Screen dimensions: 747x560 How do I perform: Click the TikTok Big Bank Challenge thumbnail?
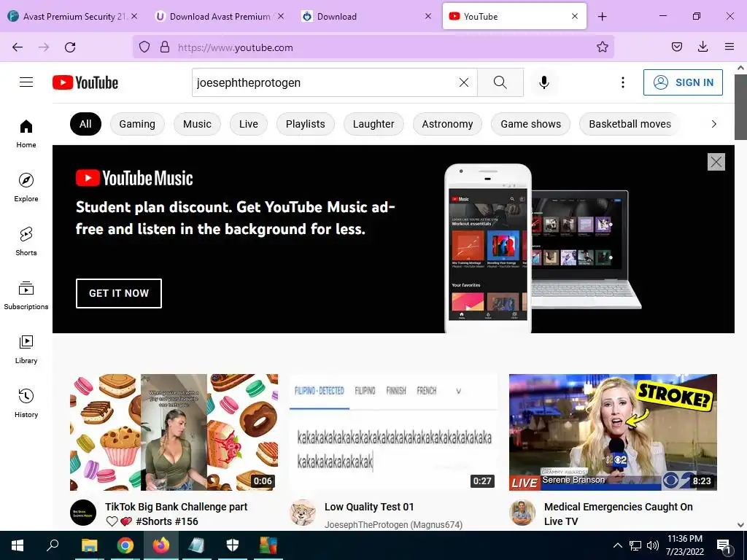[174, 432]
